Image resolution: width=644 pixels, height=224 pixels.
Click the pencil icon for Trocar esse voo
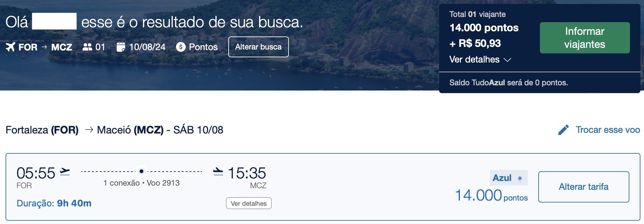563,130
